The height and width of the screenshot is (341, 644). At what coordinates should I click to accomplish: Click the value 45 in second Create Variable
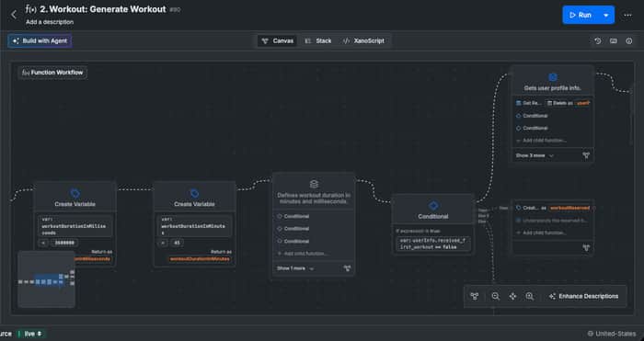[177, 243]
